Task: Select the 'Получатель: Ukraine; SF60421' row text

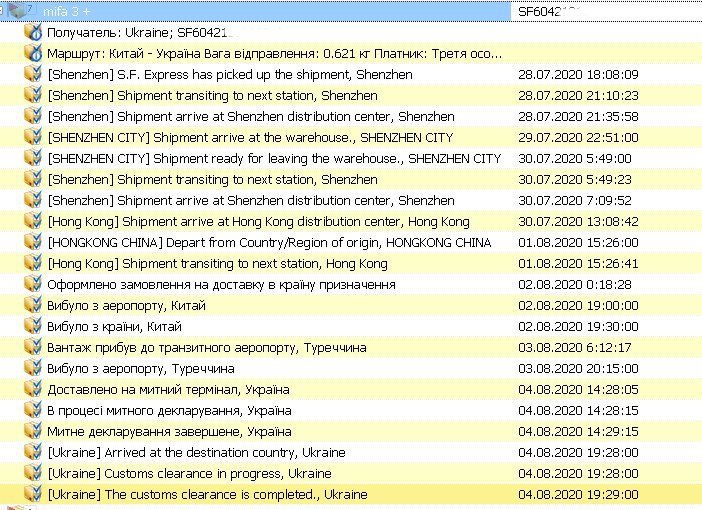Action: coord(140,33)
